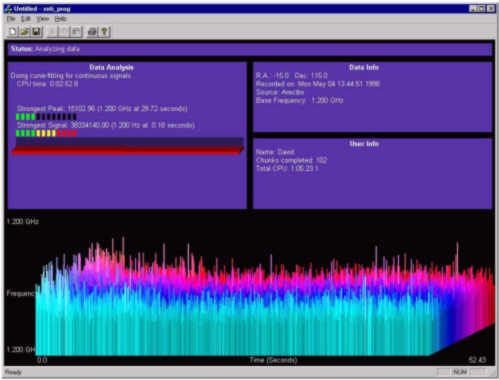The image size is (499, 380).
Task: Open the Edit menu
Action: coord(26,19)
